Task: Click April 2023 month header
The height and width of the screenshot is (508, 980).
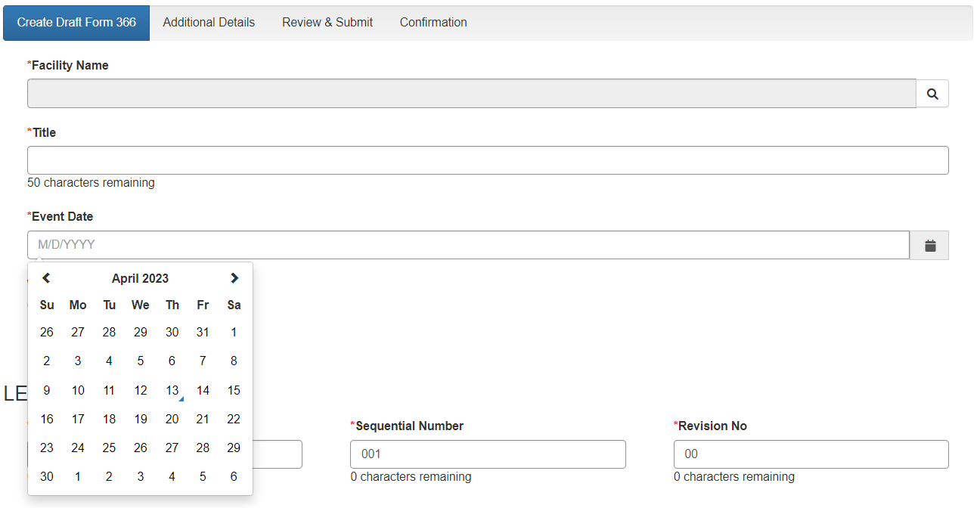Action: (140, 278)
